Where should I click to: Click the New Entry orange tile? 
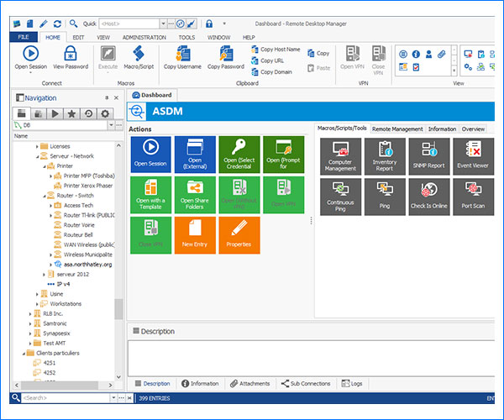(x=195, y=235)
